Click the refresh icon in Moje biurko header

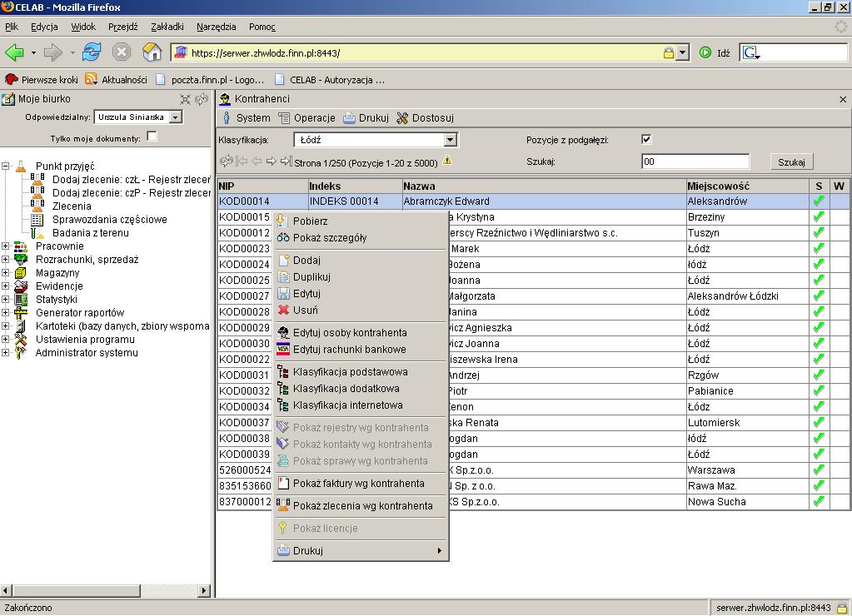point(202,99)
